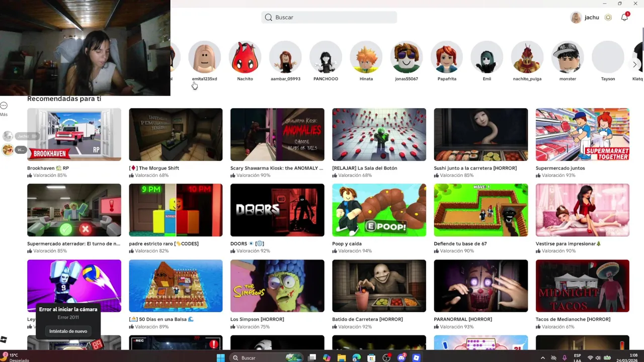Open Defiende tu base de 67 thumbnail
This screenshot has width=644, height=362.
click(481, 210)
